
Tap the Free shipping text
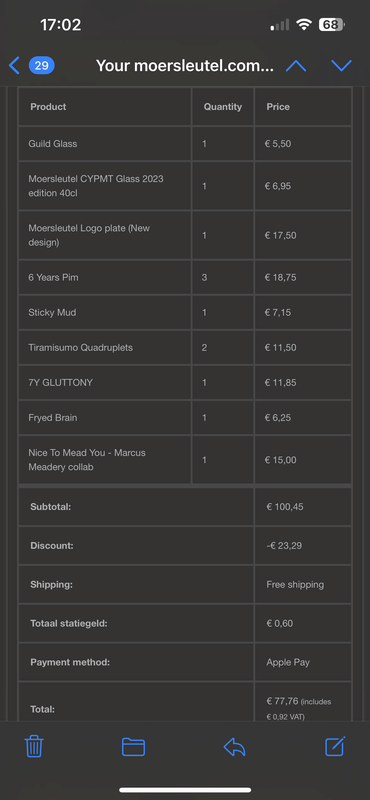[295, 585]
